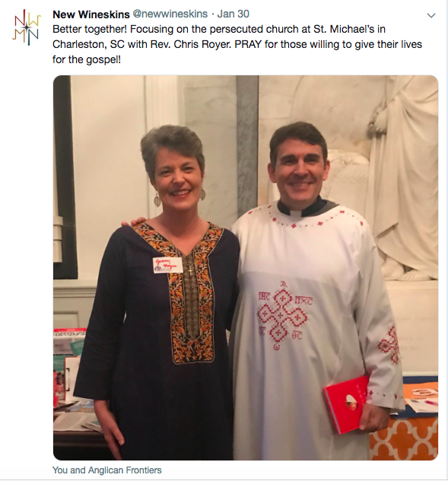Click the tweet text about St. Michael's
Image resolution: width=448 pixels, height=481 pixels.
(237, 44)
